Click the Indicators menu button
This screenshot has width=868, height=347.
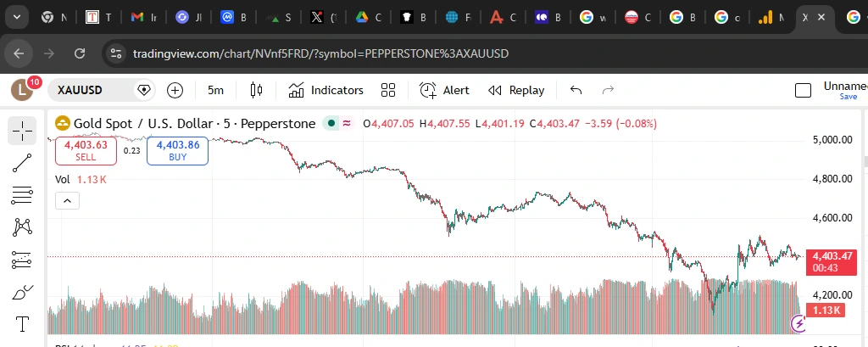pos(326,90)
